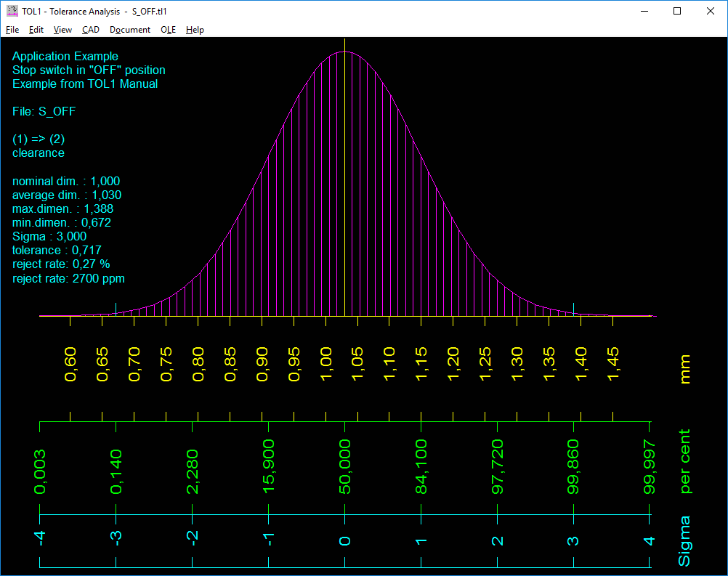Click the -4 mark on Sigma axis
The image size is (728, 576).
(40, 538)
